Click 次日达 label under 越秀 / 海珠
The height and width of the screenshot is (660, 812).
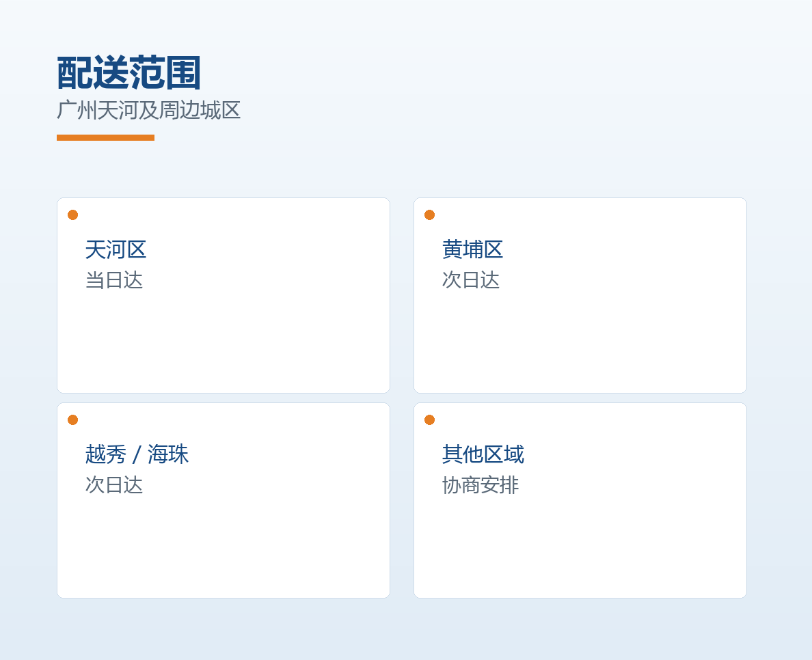click(x=114, y=485)
